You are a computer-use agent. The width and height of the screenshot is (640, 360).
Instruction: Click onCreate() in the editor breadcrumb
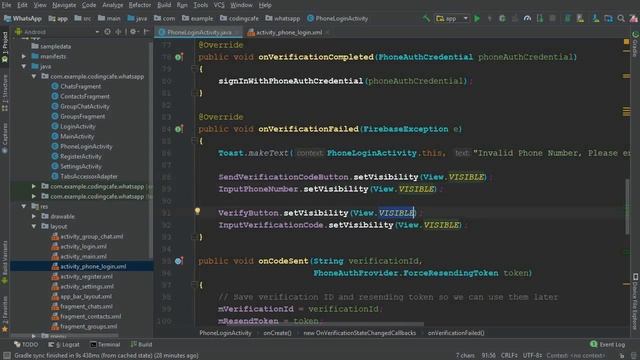277,333
